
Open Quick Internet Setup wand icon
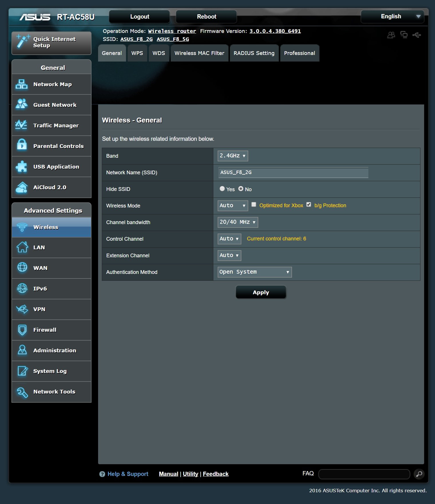click(23, 41)
